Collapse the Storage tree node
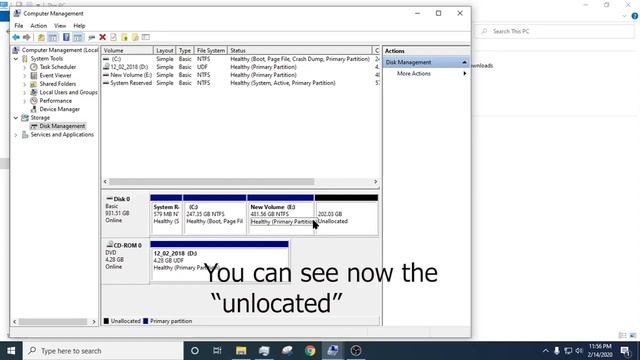 (x=16, y=118)
